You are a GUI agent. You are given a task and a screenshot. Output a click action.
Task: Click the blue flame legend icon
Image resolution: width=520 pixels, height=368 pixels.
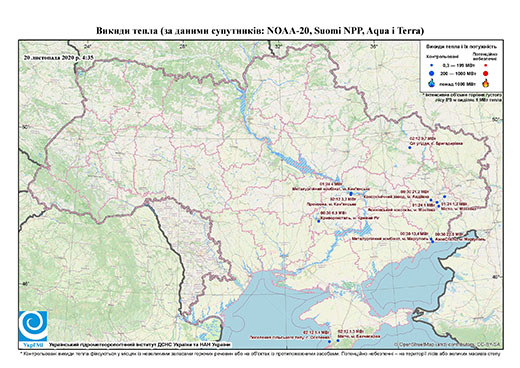[x=432, y=83]
